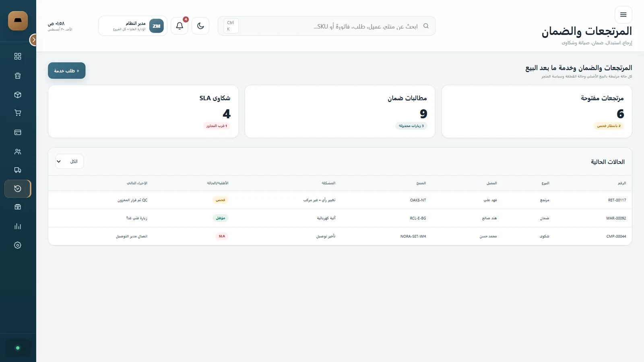
Task: Toggle dark mode with the moon icon
Action: [x=200, y=26]
